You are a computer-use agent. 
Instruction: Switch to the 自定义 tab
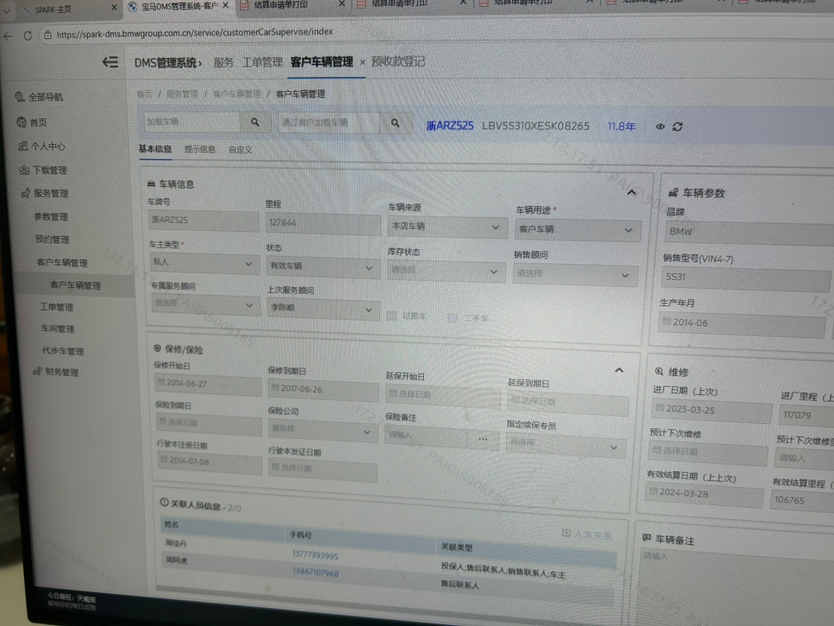(240, 150)
